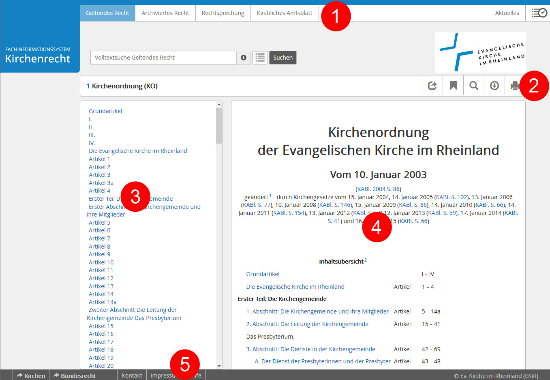Open the Kontakt footer link

pos(132,375)
